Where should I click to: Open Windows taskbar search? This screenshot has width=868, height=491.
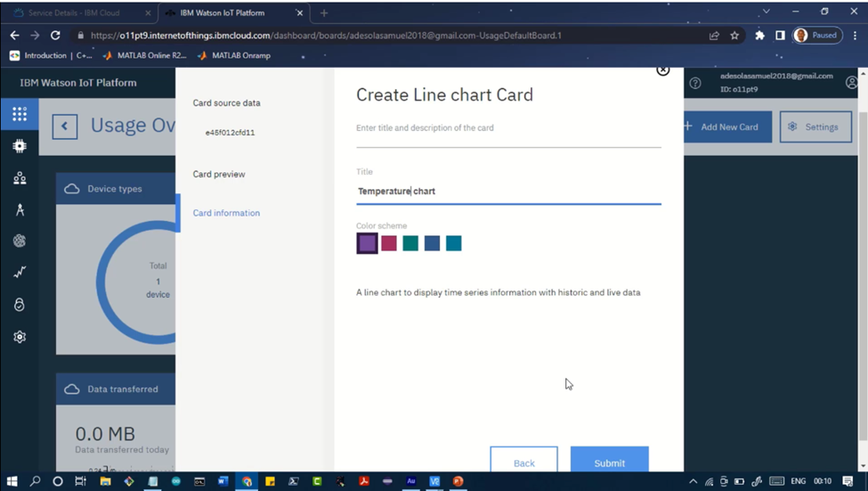pyautogui.click(x=35, y=481)
